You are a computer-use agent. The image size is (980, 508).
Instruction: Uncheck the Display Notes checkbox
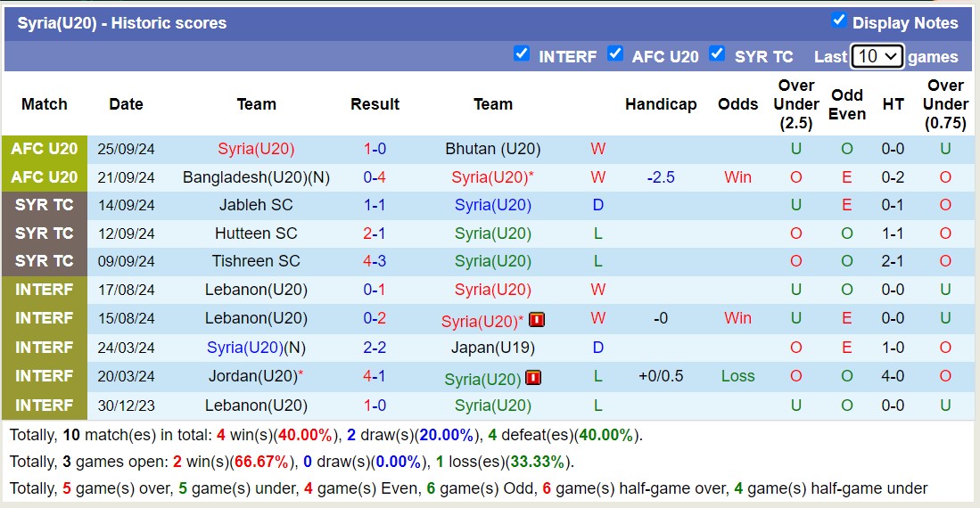tap(838, 20)
